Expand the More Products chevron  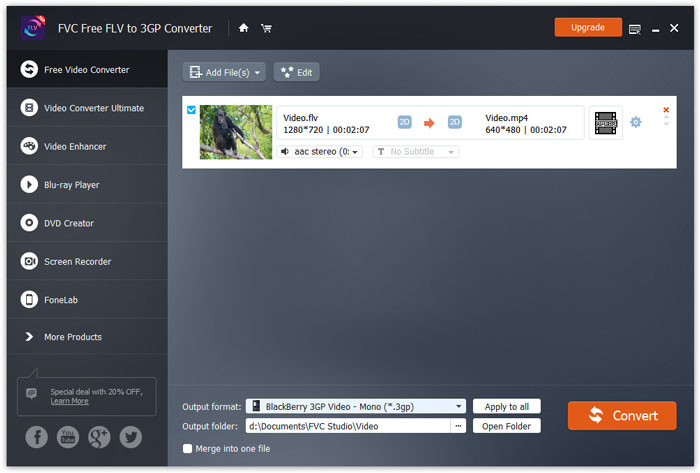pyautogui.click(x=29, y=336)
